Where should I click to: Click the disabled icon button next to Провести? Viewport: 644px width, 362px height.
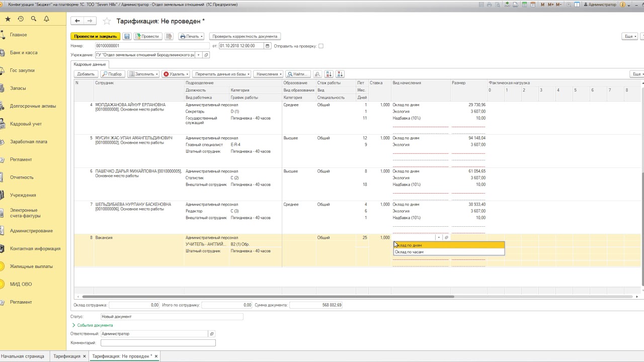[169, 36]
